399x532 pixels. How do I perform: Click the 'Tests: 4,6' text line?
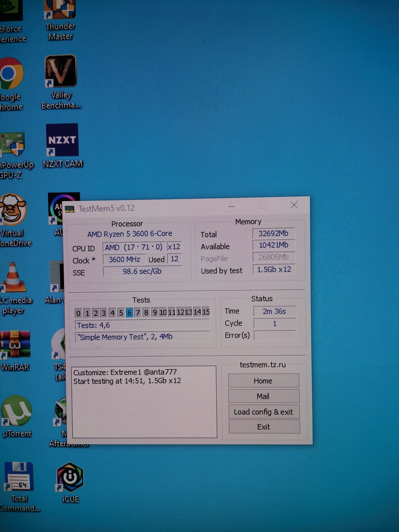(142, 325)
